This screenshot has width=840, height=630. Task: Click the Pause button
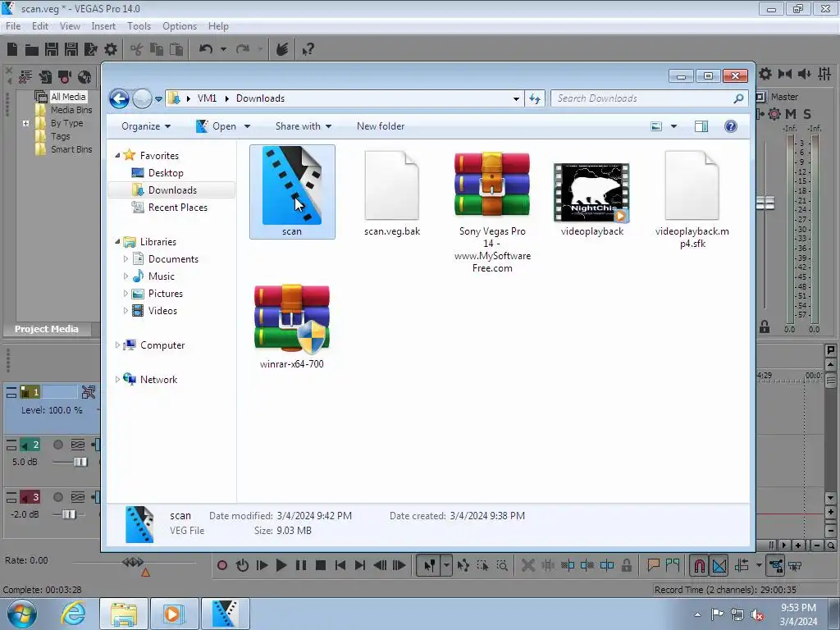tap(301, 565)
